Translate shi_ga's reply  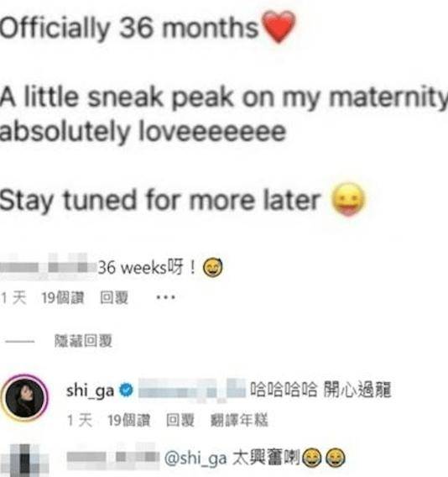tap(239, 421)
